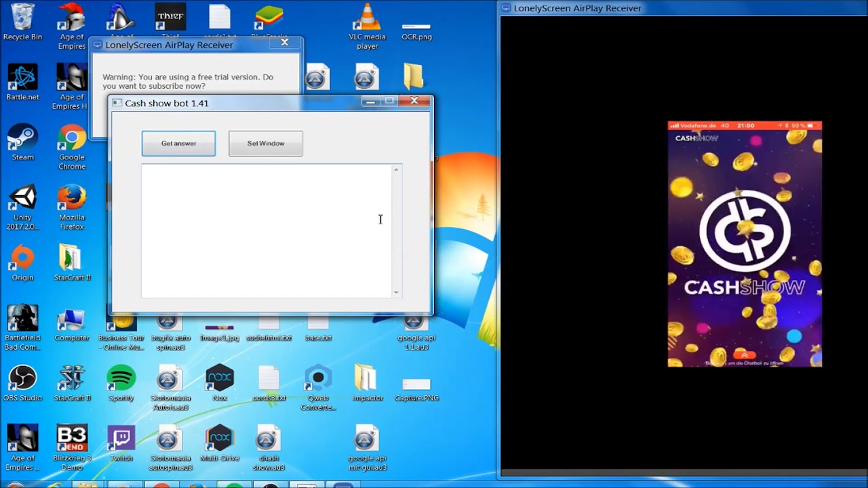
Task: Select the StarCraft II game shortcut beside OBS Studio
Action: point(71,384)
